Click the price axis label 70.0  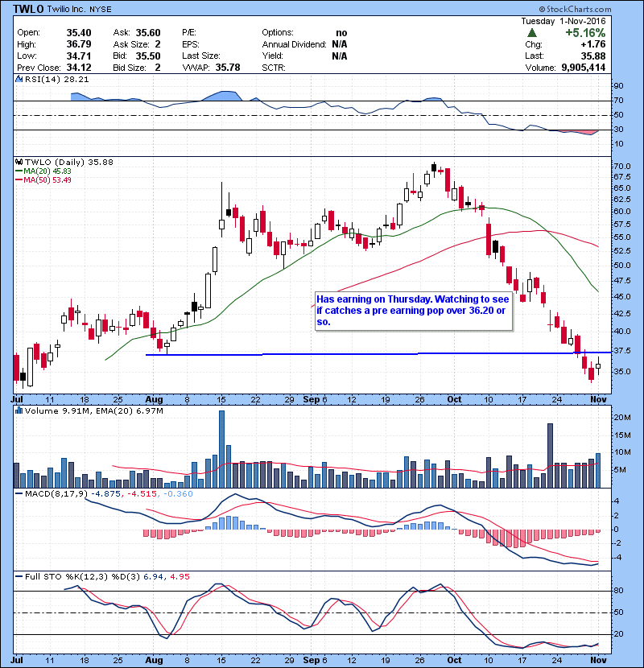[x=621, y=166]
